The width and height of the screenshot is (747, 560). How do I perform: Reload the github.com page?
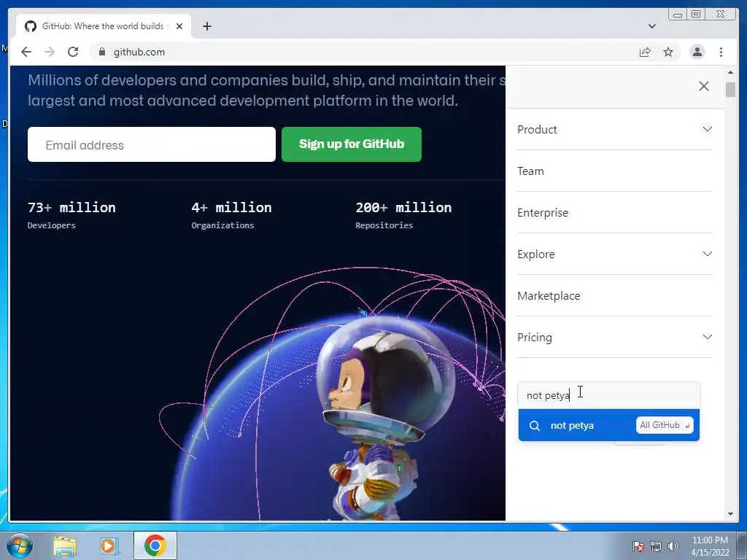pyautogui.click(x=73, y=52)
